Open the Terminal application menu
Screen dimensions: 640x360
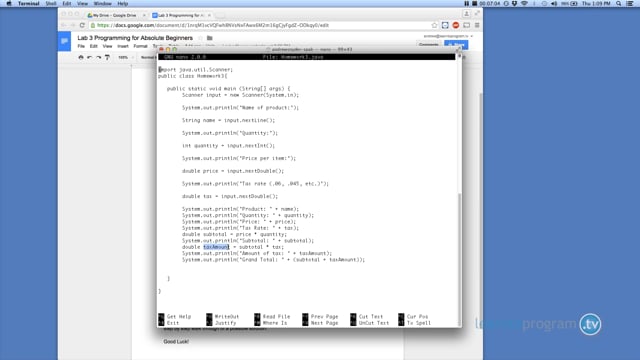pos(29,3)
